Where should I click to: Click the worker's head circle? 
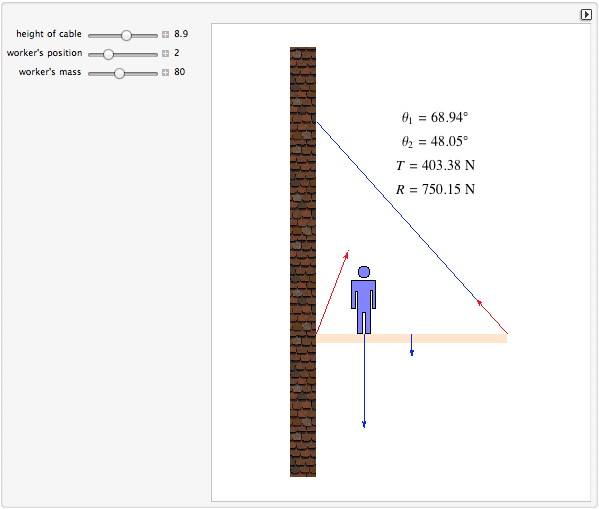point(364,272)
